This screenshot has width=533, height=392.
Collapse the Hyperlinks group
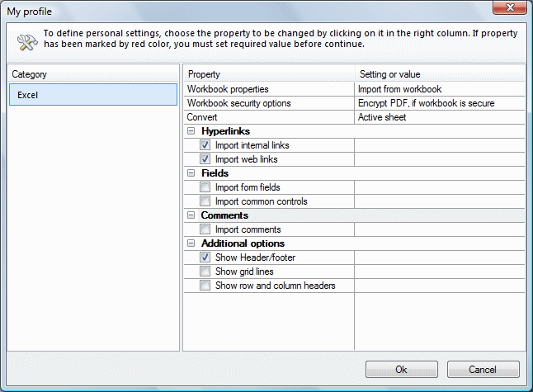point(191,131)
